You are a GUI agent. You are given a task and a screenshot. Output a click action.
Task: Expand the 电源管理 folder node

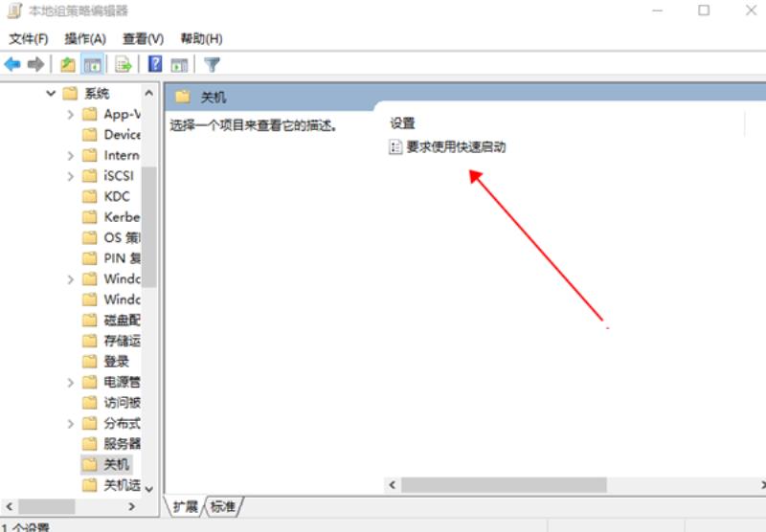(x=70, y=382)
